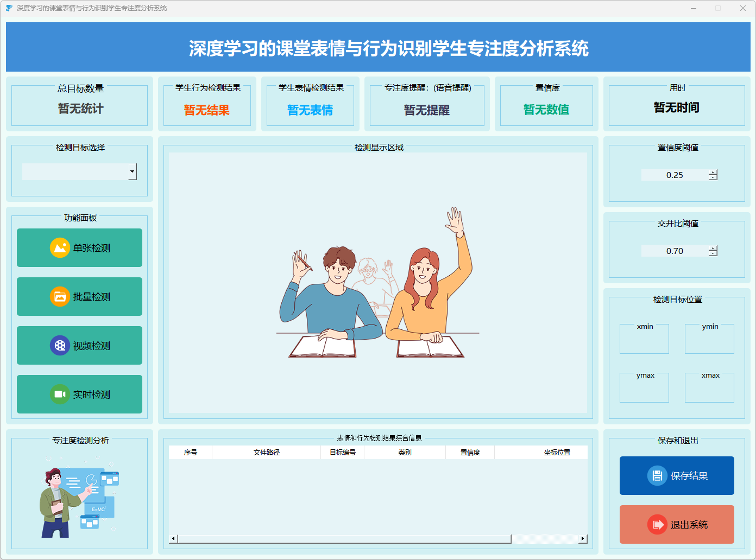Click the 置信度 column header in the table

click(470, 453)
